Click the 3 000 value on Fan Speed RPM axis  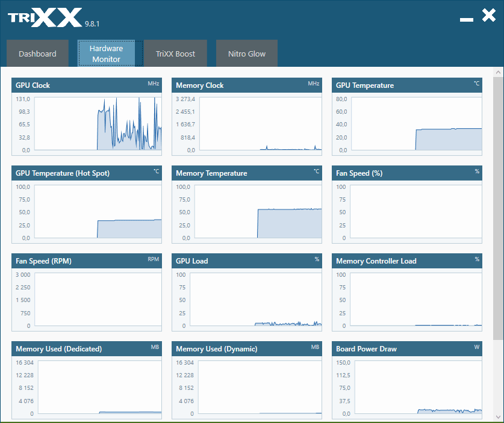pos(23,275)
